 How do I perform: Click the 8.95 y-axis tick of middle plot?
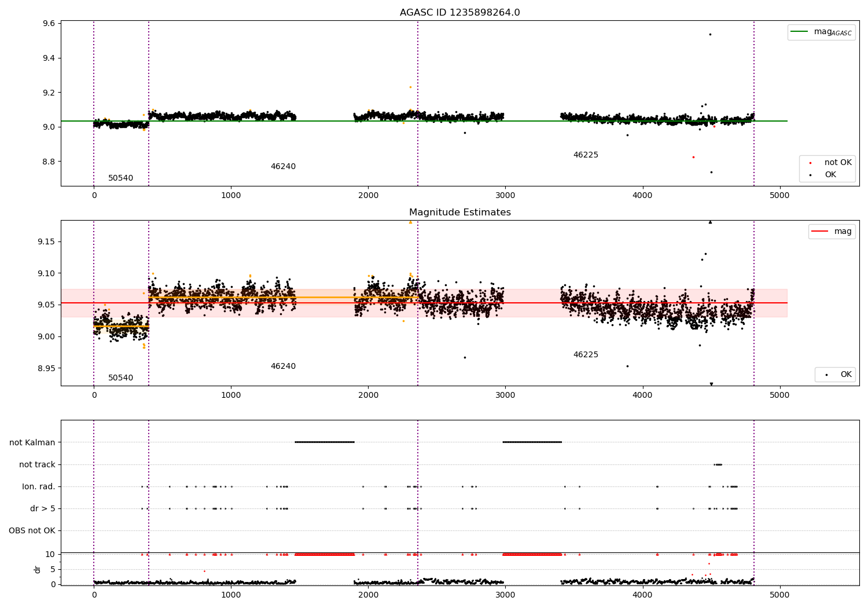coord(47,368)
